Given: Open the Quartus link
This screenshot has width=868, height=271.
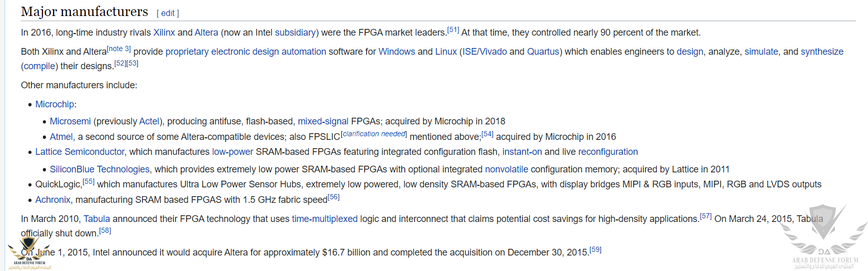Looking at the screenshot, I should coord(543,52).
